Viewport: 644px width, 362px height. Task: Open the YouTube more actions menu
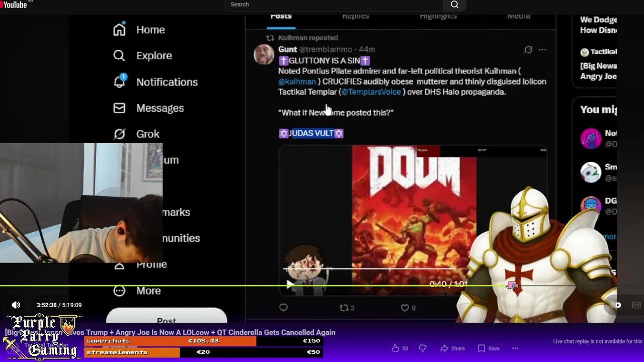[515, 348]
